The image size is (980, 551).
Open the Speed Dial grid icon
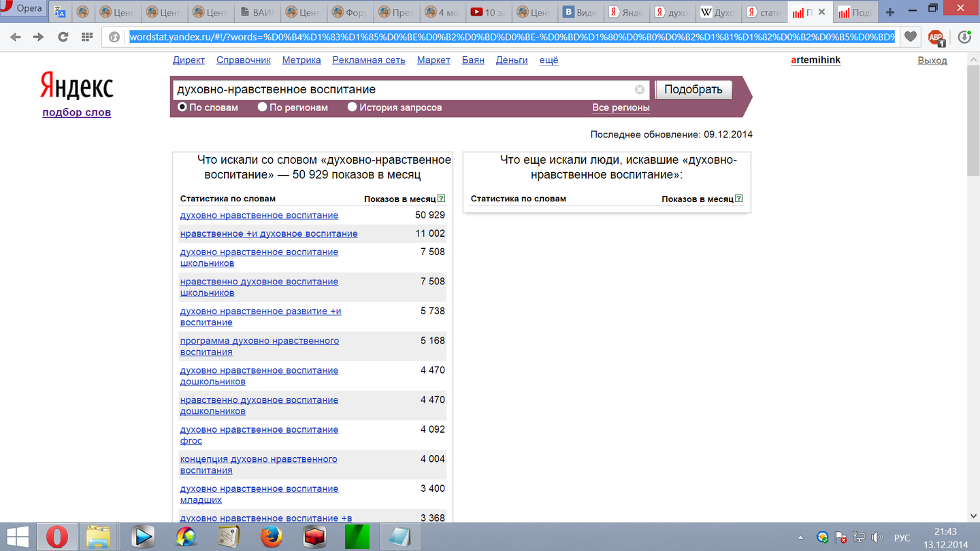point(87,37)
